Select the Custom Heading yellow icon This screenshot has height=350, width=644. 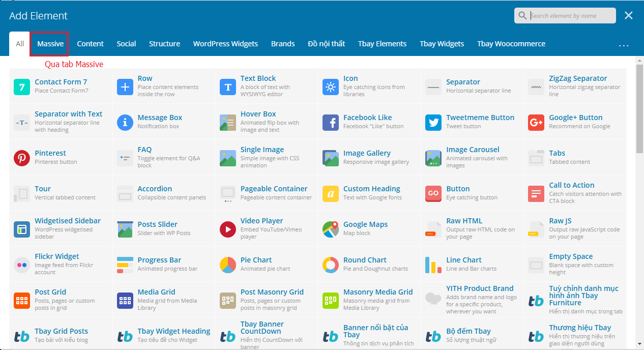click(331, 194)
